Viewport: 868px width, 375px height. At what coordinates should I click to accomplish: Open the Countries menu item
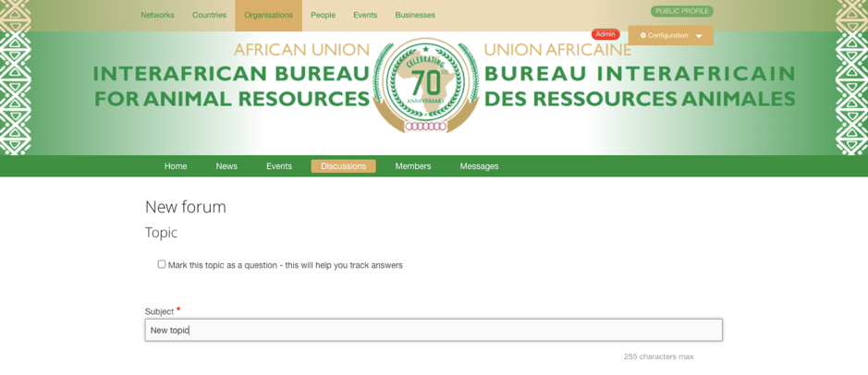pos(209,15)
